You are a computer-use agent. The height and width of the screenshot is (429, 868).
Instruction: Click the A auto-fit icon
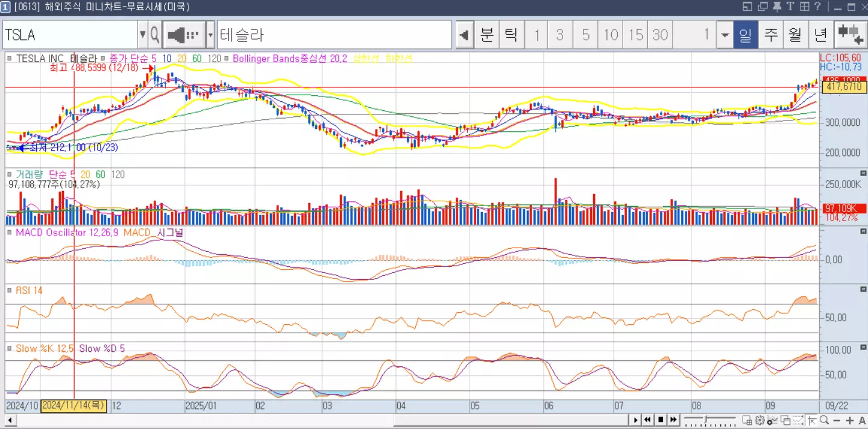(862, 421)
